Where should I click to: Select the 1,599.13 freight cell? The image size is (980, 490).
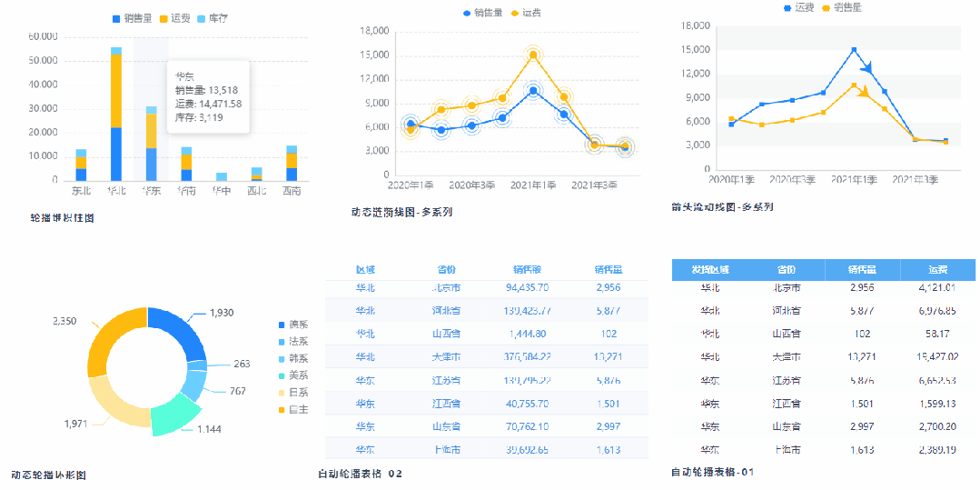pyautogui.click(x=938, y=404)
